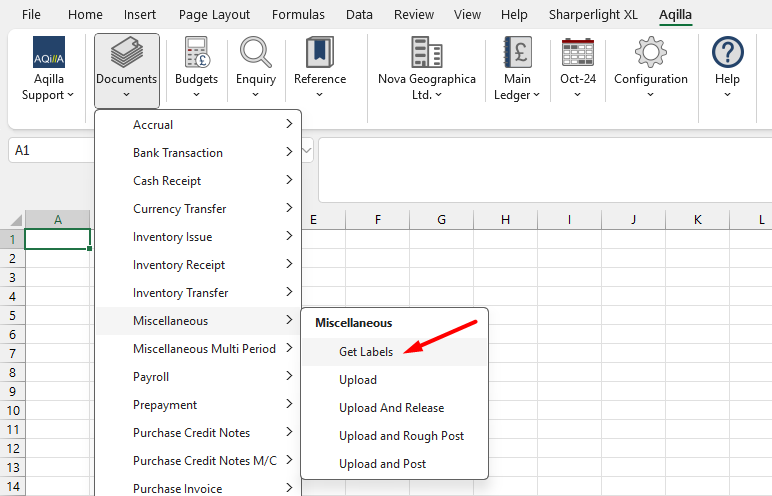The width and height of the screenshot is (772, 496).
Task: Expand the Payroll submenu arrow
Action: click(x=289, y=377)
